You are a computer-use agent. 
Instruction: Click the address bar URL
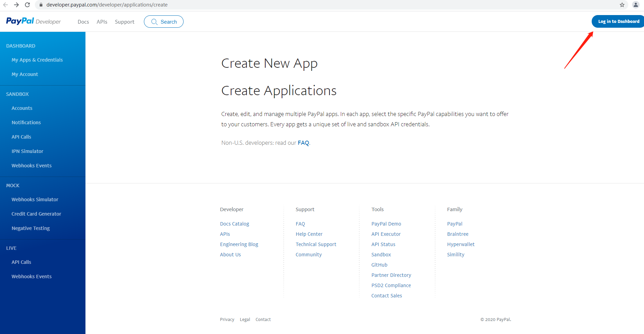click(x=107, y=5)
